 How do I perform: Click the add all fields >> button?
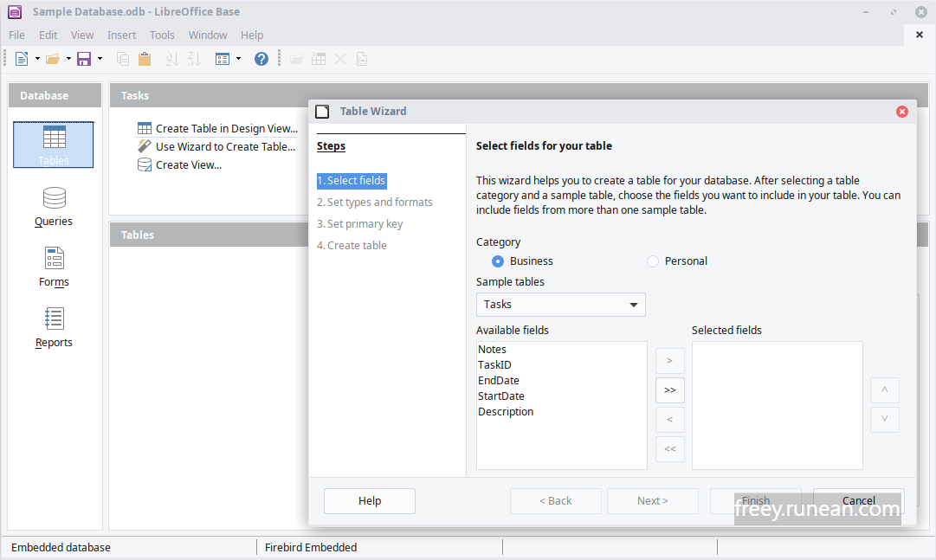click(670, 389)
